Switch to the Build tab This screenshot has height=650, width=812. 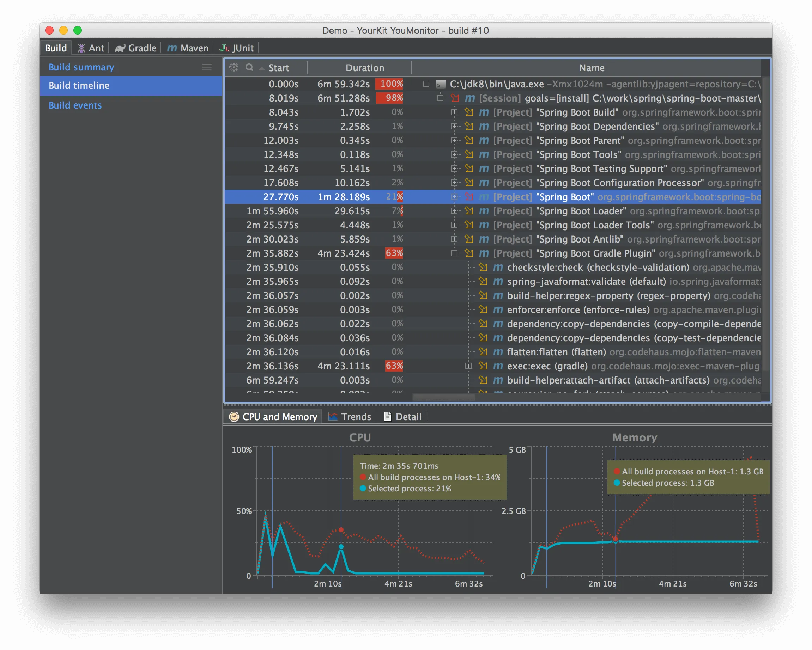point(56,48)
